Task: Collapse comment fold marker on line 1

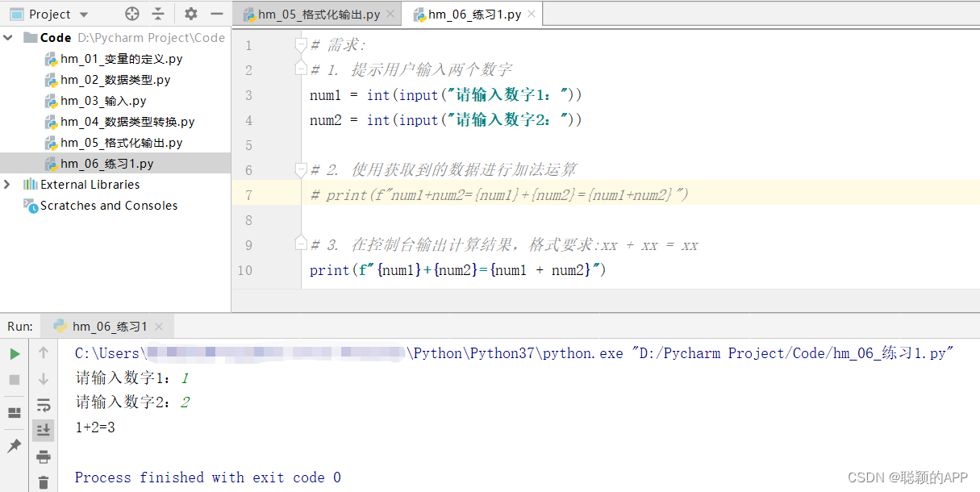Action: pyautogui.click(x=301, y=44)
